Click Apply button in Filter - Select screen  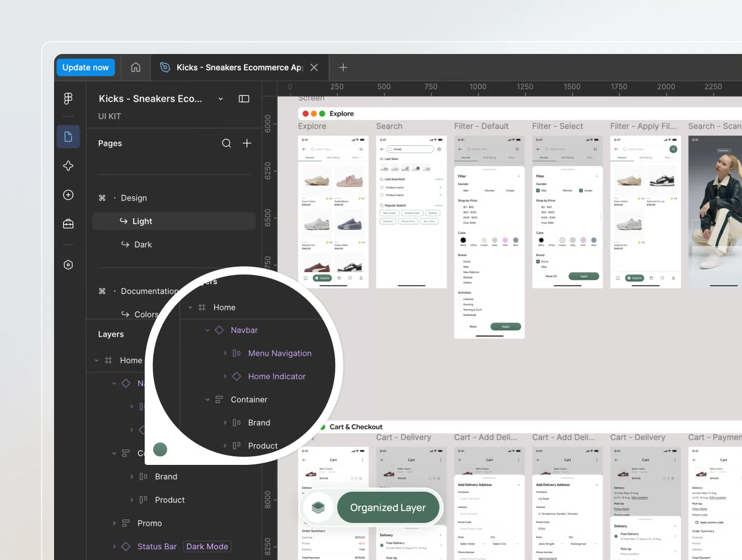(x=584, y=276)
